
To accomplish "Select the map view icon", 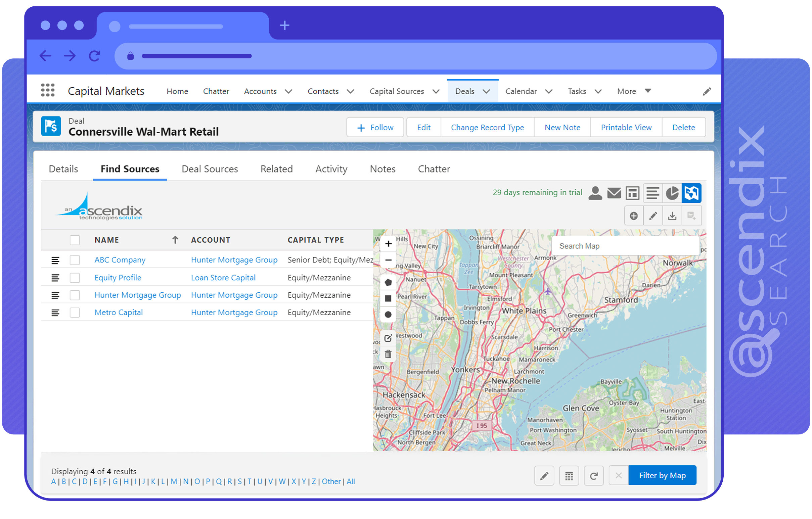I will tap(692, 193).
